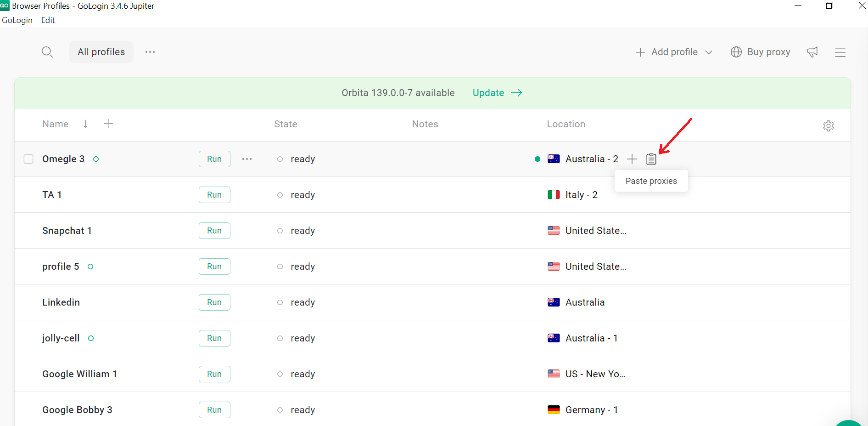Expand the Add profile dropdown chevron
The image size is (868, 426).
pyautogui.click(x=709, y=52)
